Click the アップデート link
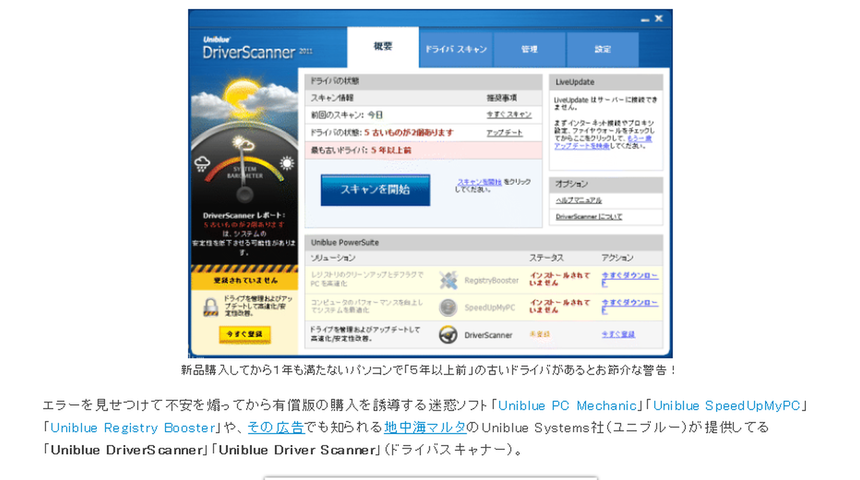The image size is (860, 480). point(505,133)
